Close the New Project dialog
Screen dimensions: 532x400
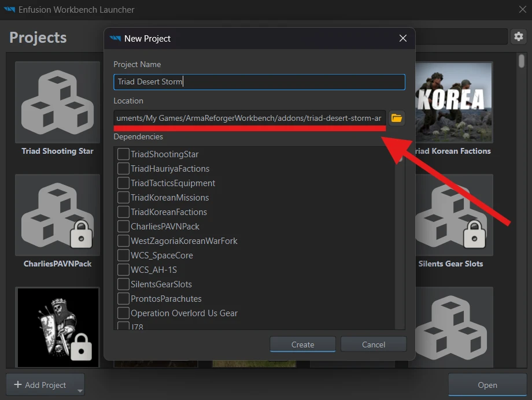click(x=402, y=38)
